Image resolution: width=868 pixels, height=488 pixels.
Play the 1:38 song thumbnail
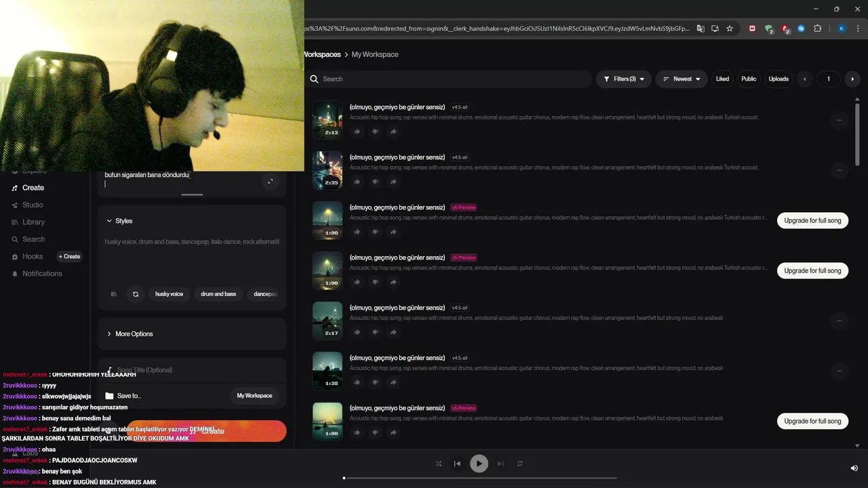click(328, 370)
